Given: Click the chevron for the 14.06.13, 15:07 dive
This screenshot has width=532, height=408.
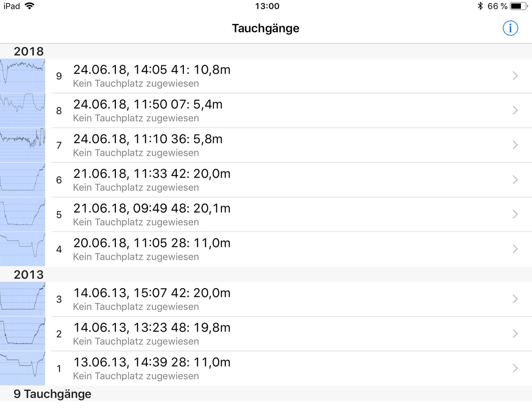Looking at the screenshot, I should (x=515, y=299).
